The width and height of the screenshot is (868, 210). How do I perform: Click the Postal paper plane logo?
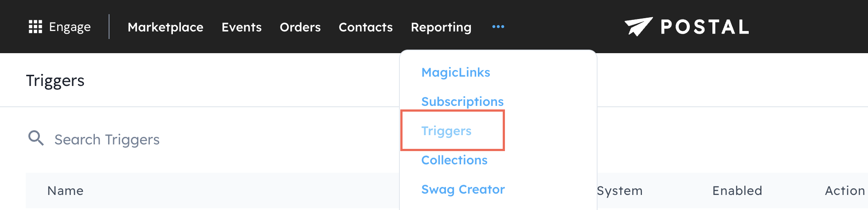point(638,27)
